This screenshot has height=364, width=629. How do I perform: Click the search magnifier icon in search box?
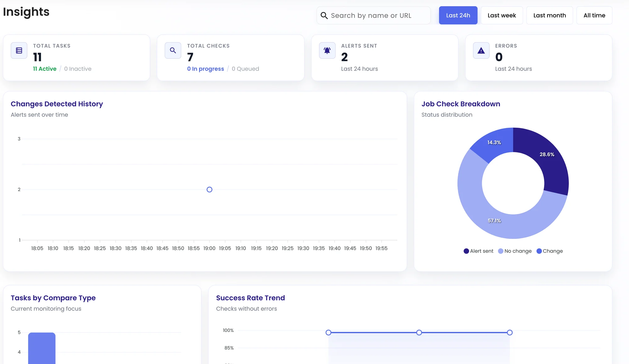324,15
